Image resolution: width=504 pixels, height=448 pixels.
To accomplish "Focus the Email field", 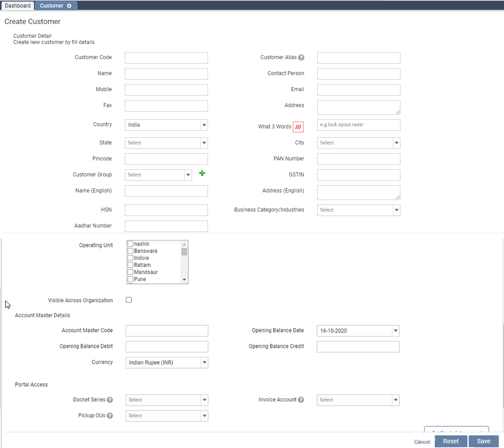I will coord(359,90).
